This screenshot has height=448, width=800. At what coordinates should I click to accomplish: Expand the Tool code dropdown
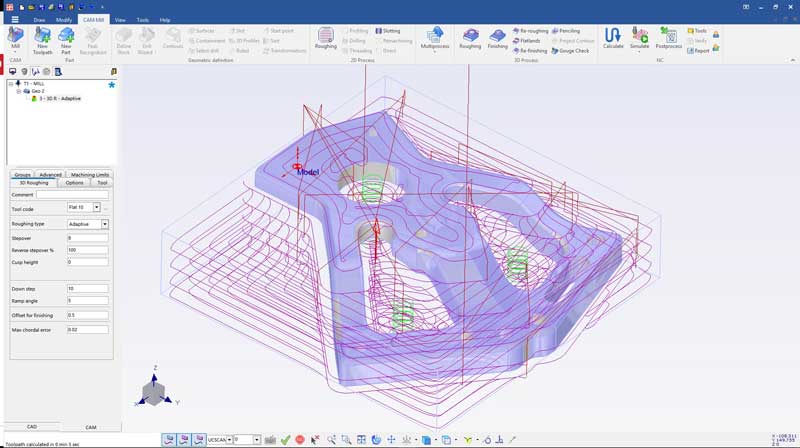96,208
